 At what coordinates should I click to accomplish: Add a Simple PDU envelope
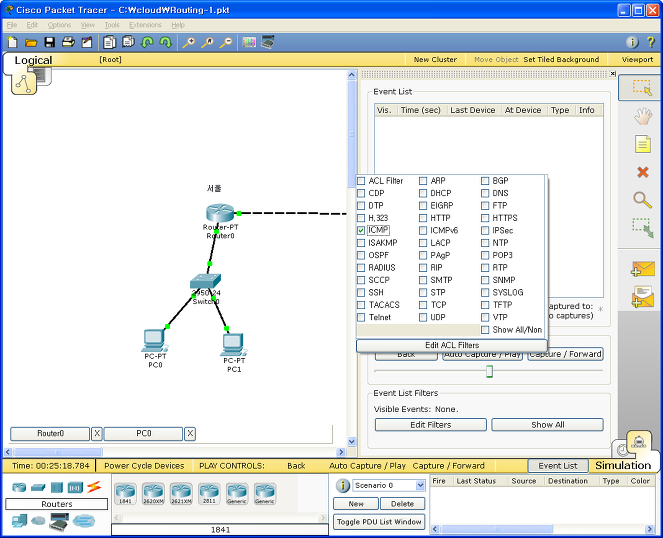(643, 269)
